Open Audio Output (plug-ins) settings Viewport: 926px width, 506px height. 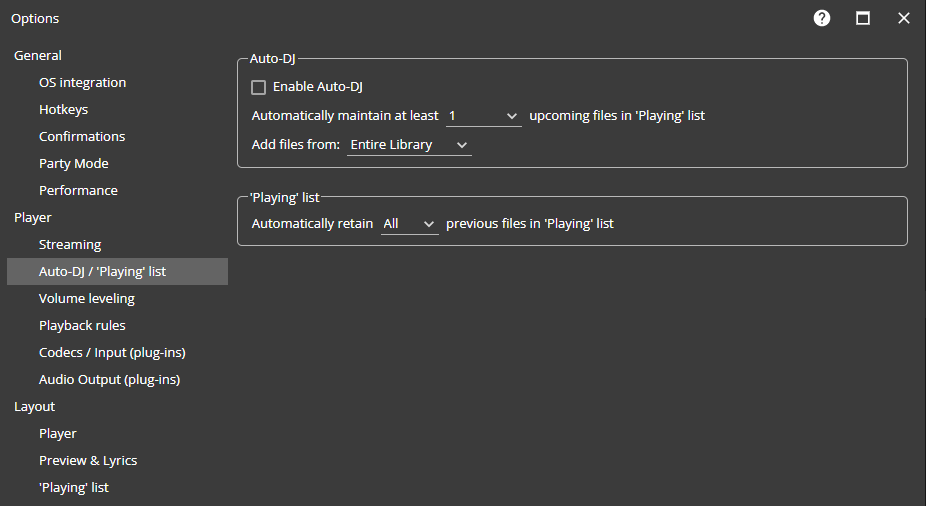point(109,380)
